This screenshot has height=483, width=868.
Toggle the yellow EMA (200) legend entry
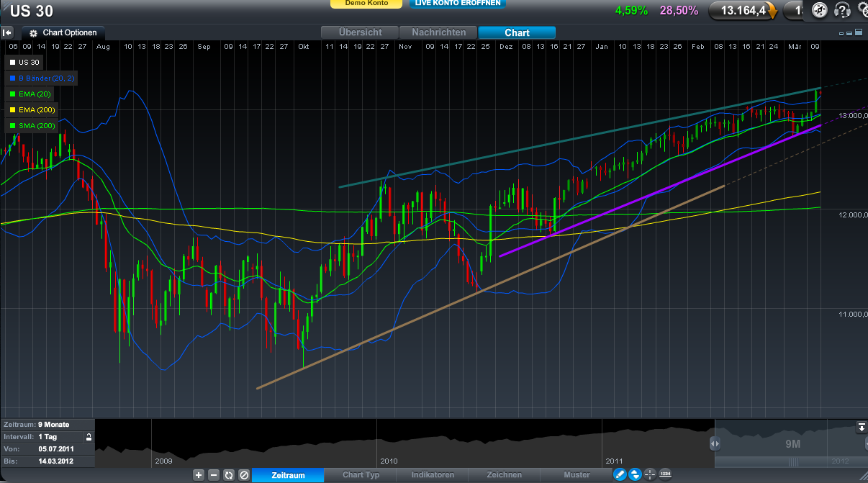(31, 110)
